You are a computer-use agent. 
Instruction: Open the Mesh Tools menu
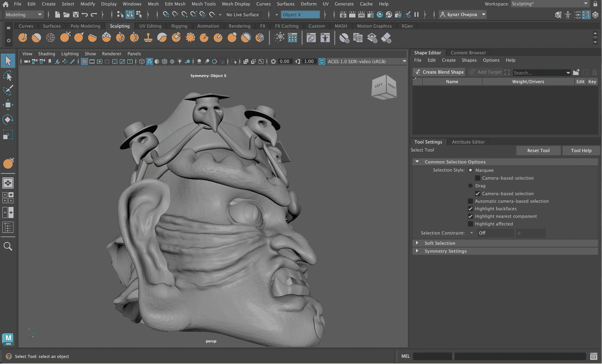tap(203, 4)
